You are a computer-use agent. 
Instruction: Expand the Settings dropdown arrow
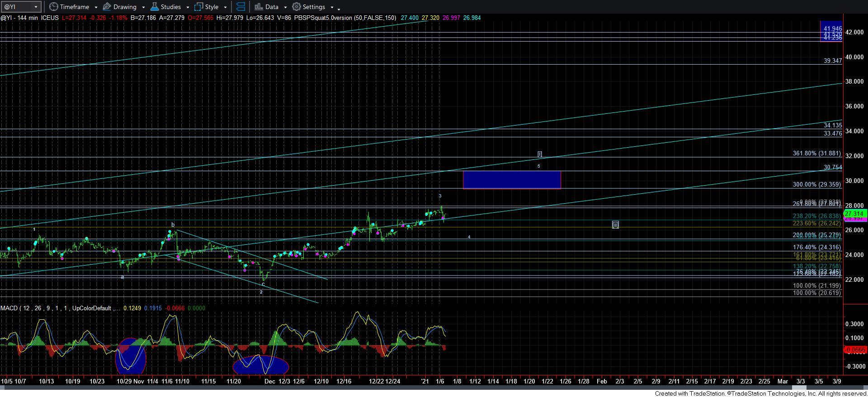332,7
